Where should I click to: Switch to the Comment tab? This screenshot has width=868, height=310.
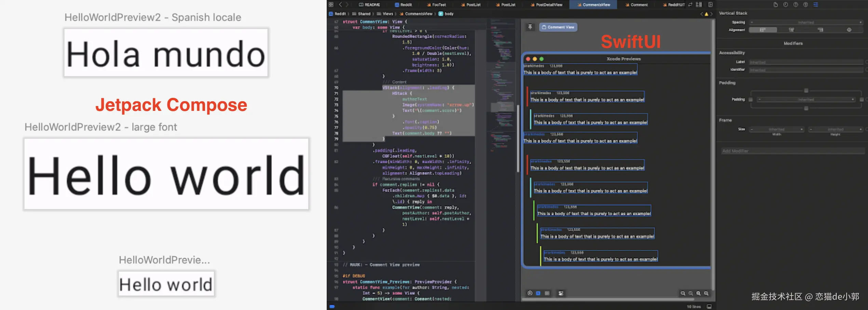[x=636, y=5]
